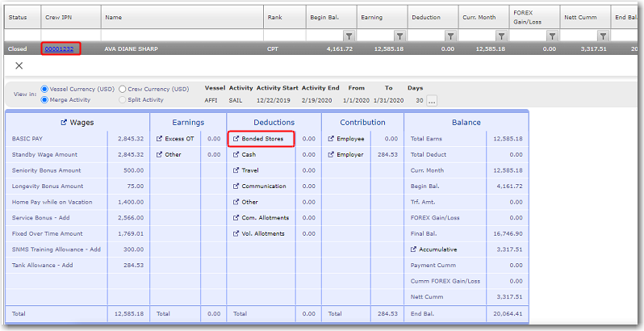Screen dimensions: 644x331
Task: Select Vessel Currency (USD) radio button
Action: point(44,89)
